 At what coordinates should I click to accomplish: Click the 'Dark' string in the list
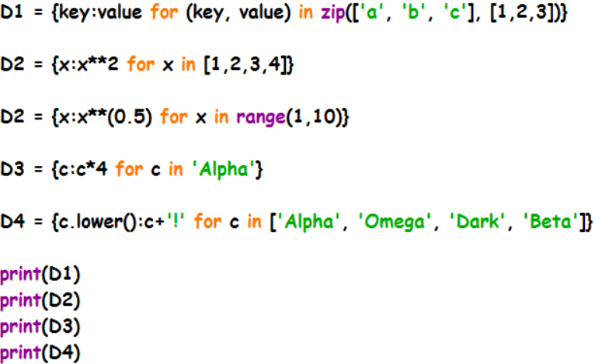coord(477,221)
